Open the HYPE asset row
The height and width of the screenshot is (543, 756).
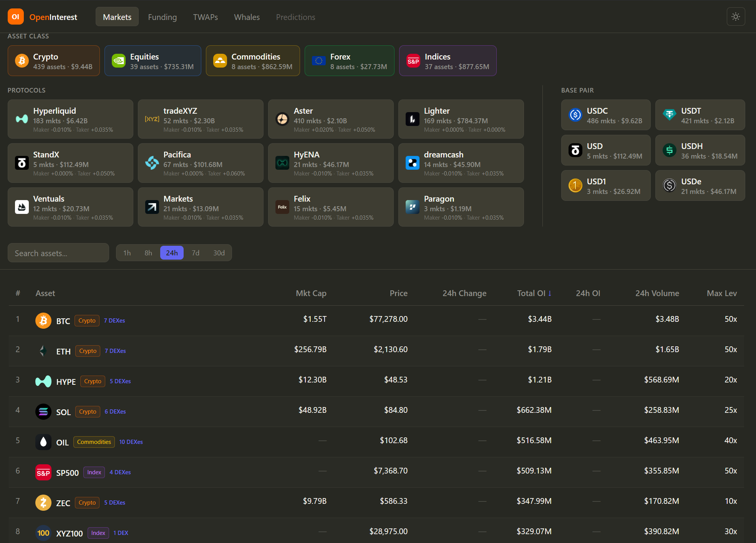tap(376, 381)
